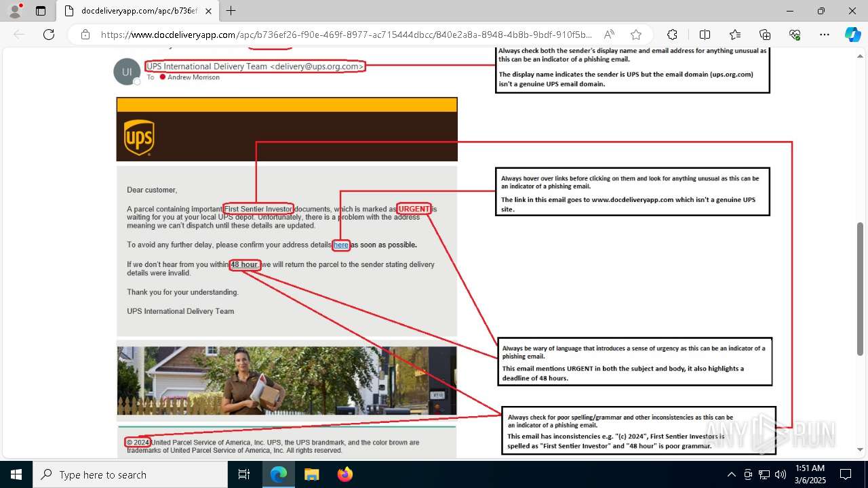Viewport: 868px width, 488px height.
Task: Open the Windows Start menu
Action: click(16, 474)
